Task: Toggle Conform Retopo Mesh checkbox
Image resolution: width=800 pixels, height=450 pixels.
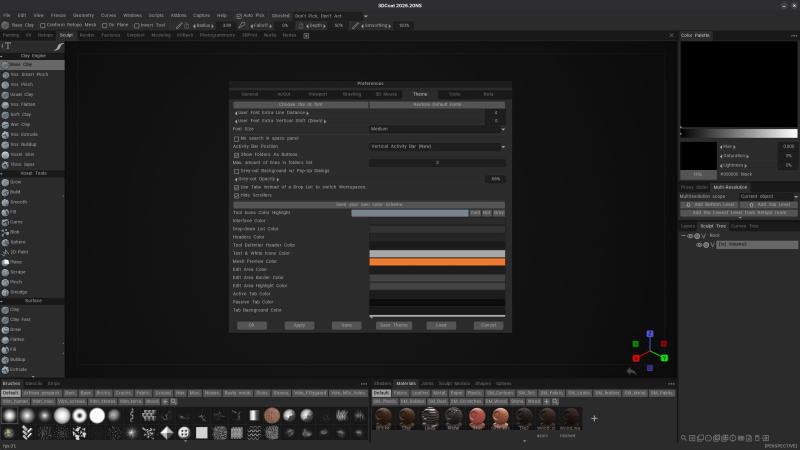Action: [43, 26]
